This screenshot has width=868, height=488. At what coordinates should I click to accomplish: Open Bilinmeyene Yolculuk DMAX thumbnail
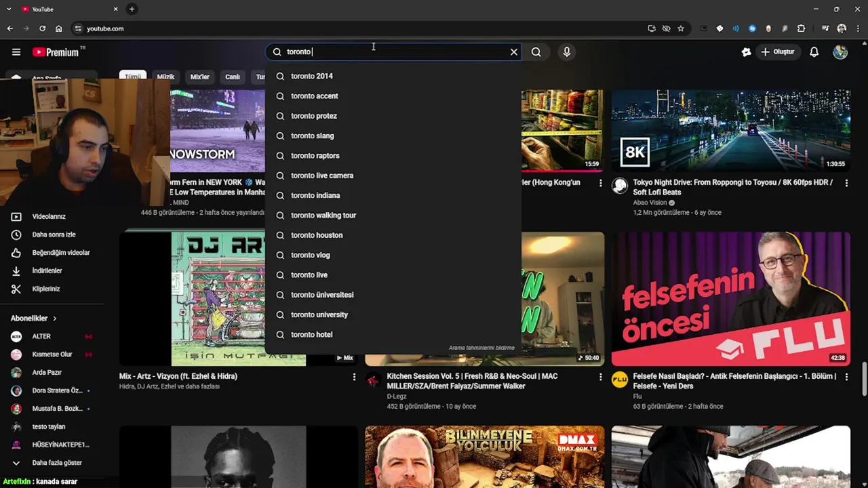484,457
